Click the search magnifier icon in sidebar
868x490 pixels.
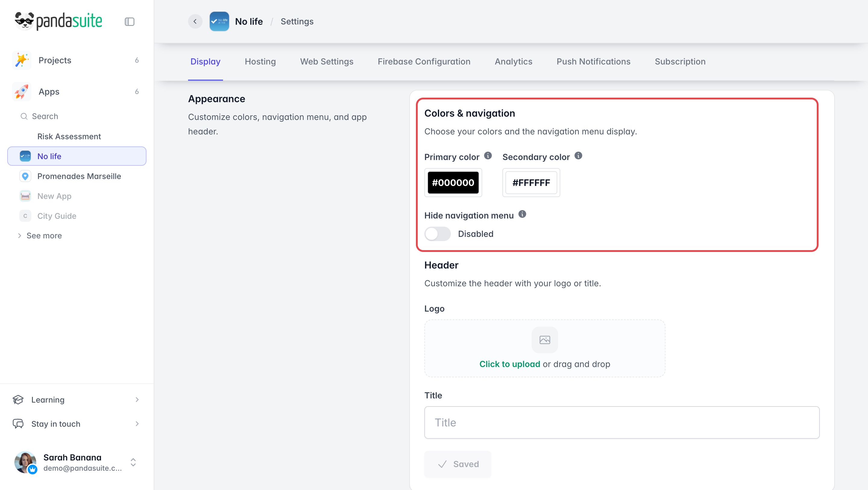[24, 116]
